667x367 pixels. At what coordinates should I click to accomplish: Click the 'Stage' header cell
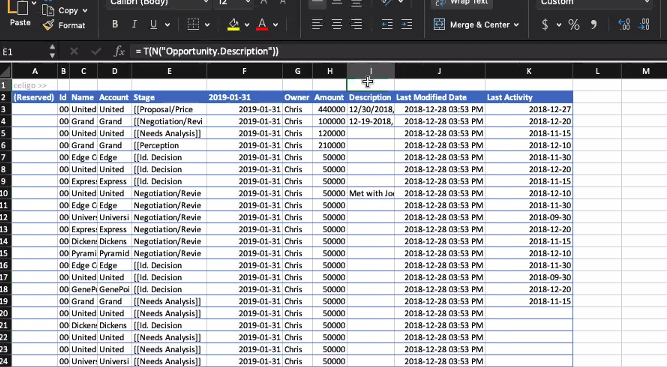(x=169, y=97)
